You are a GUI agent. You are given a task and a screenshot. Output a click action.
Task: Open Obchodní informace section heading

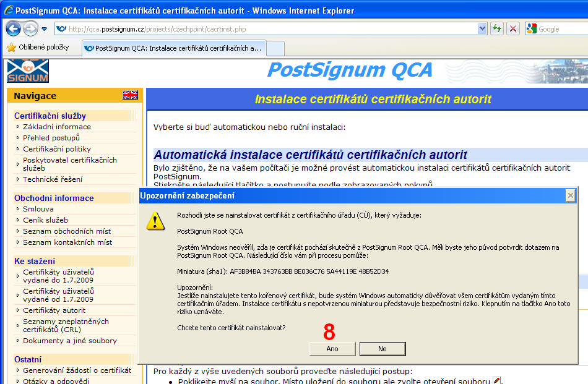[x=54, y=198]
